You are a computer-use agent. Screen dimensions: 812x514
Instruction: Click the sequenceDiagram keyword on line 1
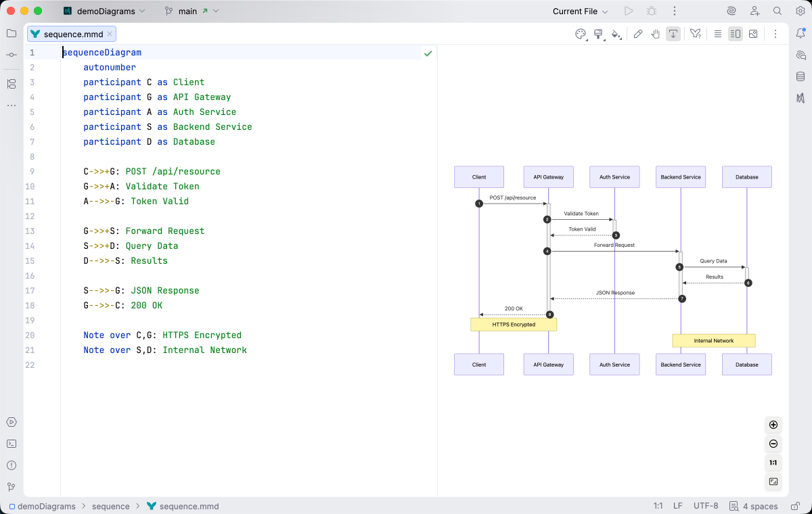(x=102, y=52)
